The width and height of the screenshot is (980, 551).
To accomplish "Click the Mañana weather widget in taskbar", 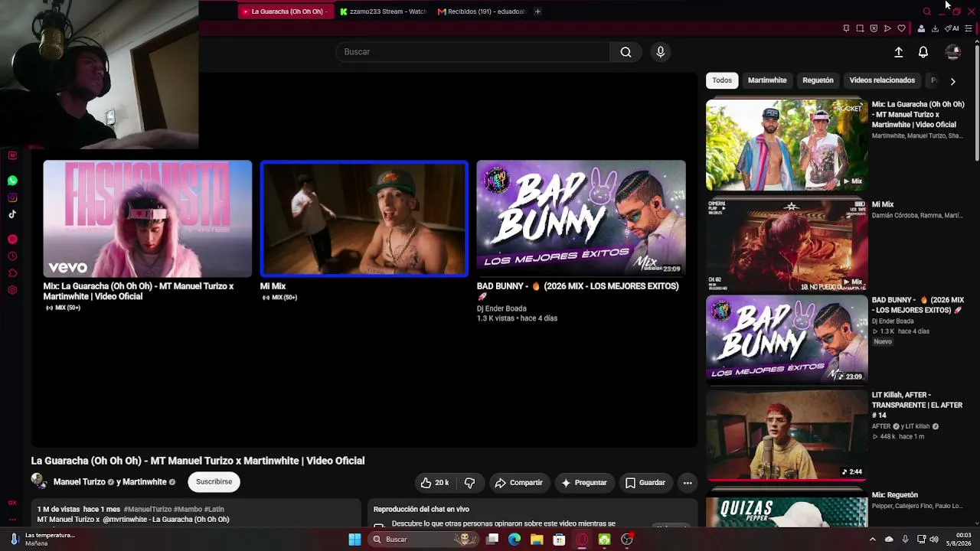I will click(43, 540).
